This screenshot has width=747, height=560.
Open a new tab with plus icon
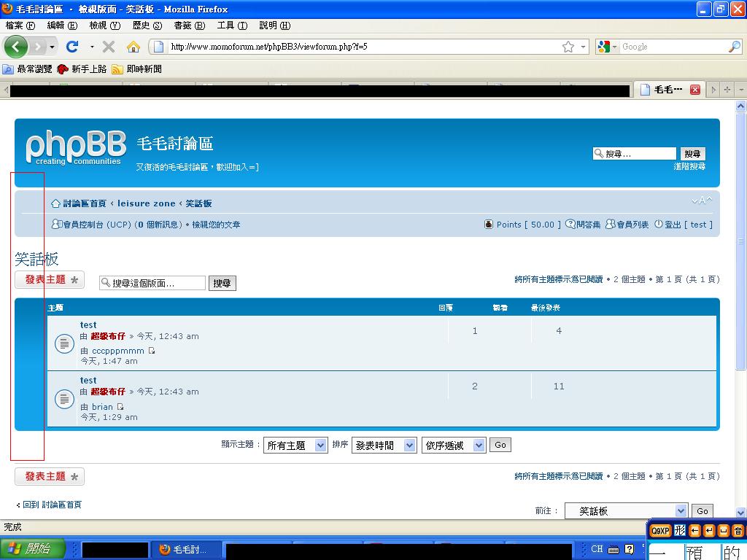pos(727,90)
